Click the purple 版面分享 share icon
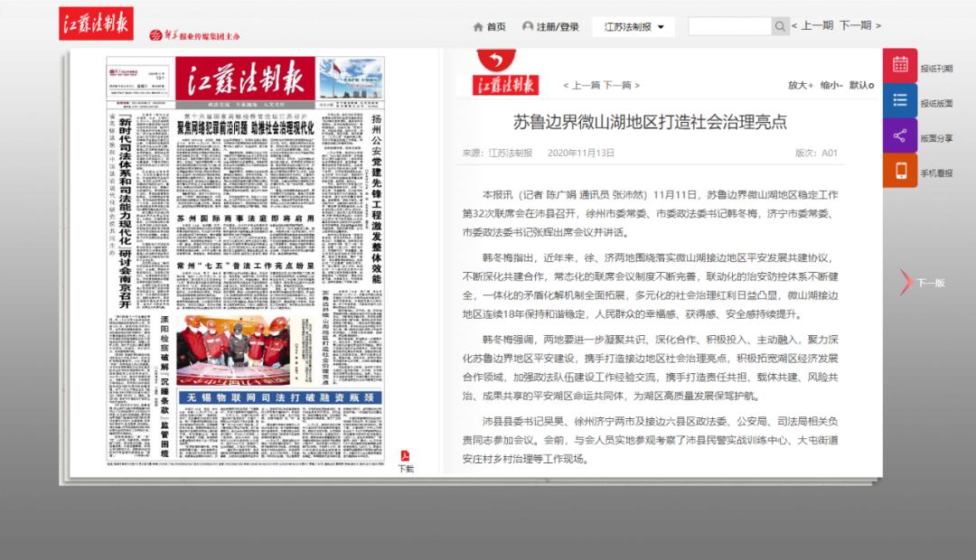Viewport: 976px width, 560px height. coord(899,135)
